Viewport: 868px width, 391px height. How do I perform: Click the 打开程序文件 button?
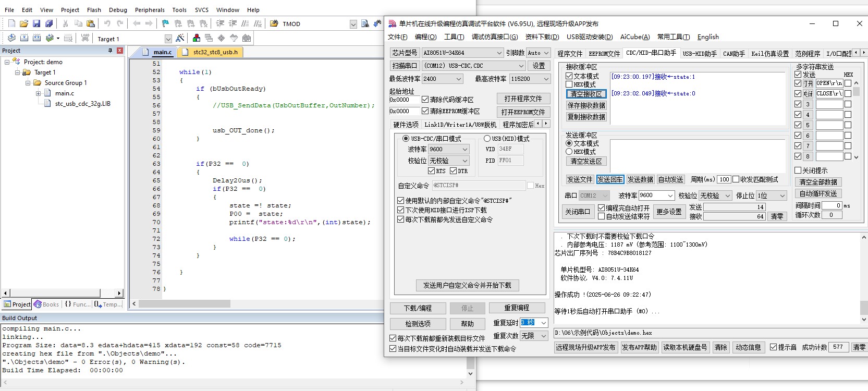(523, 99)
